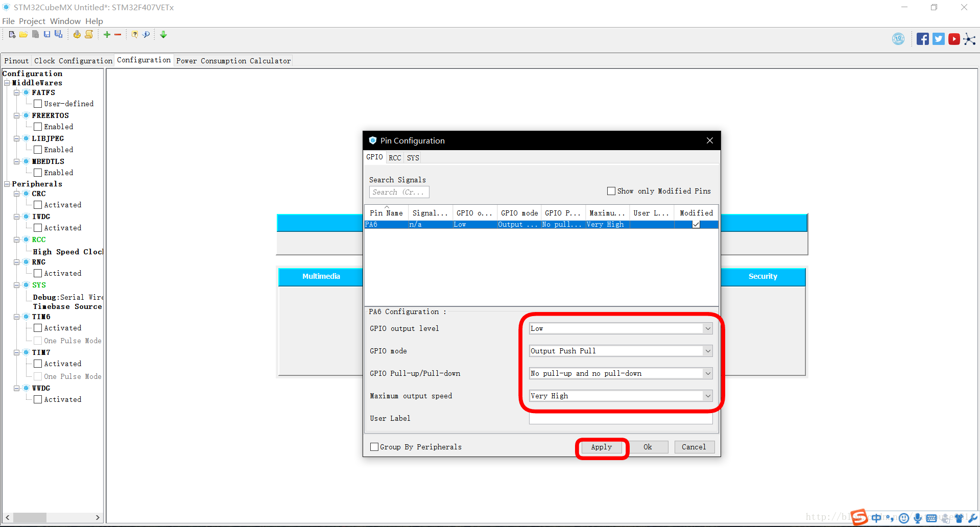Click the ST community network icon
980x527 pixels.
click(x=969, y=39)
